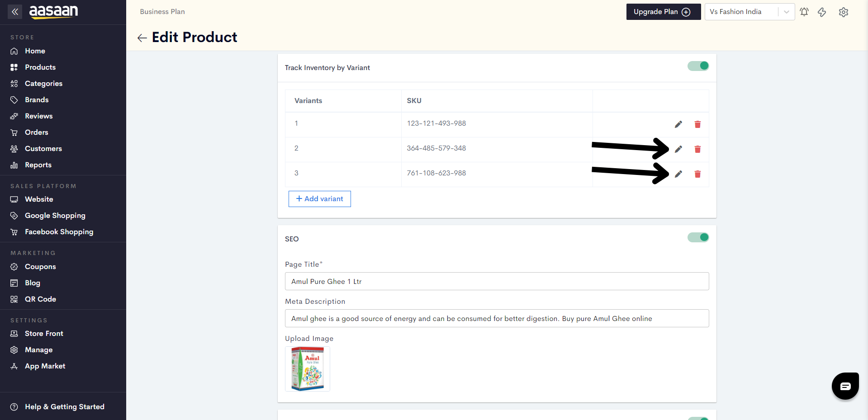Click Business Plan label

pos(162,12)
